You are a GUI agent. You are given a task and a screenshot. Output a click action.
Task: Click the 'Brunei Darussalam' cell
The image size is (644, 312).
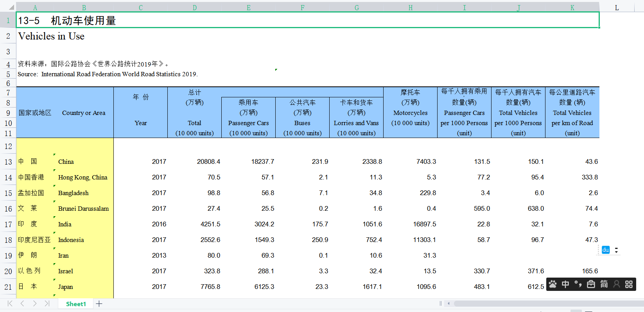84,208
